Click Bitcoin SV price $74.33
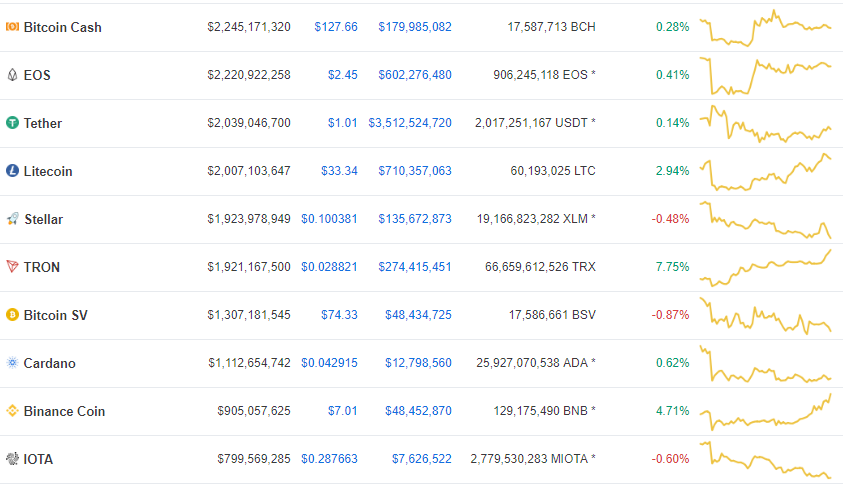 point(339,315)
